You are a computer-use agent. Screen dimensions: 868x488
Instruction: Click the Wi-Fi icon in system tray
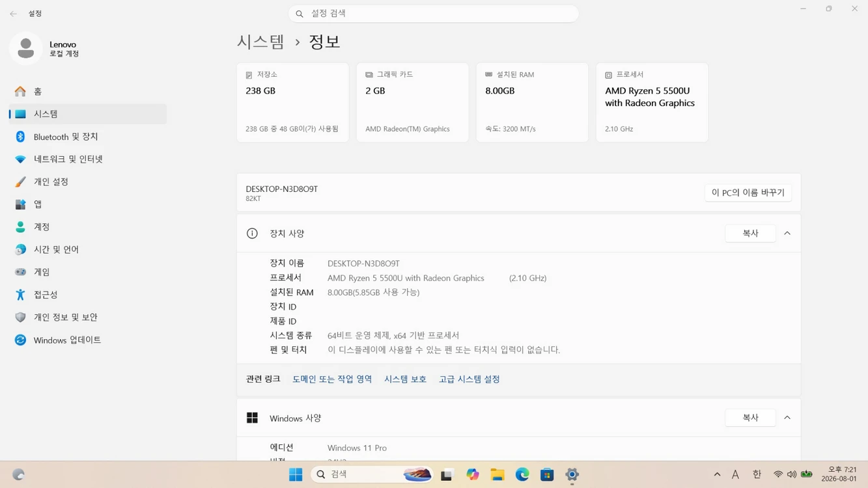(x=777, y=474)
